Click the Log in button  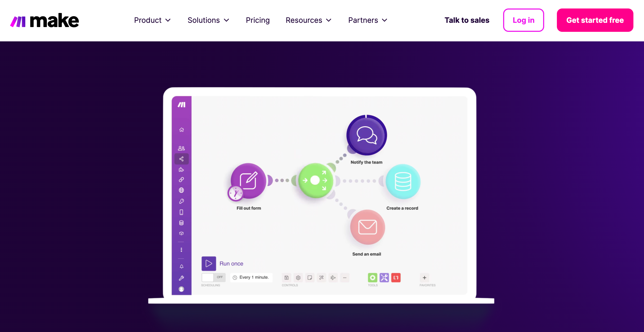coord(524,20)
